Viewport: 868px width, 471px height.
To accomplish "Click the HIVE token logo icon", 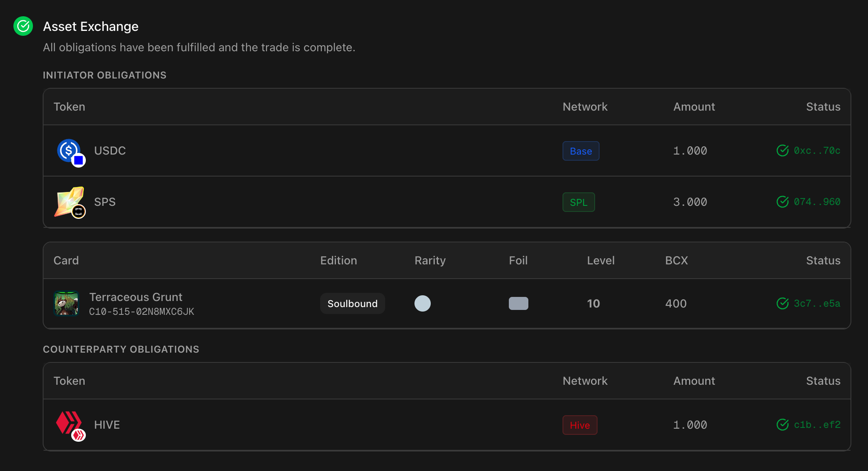I will (x=68, y=423).
